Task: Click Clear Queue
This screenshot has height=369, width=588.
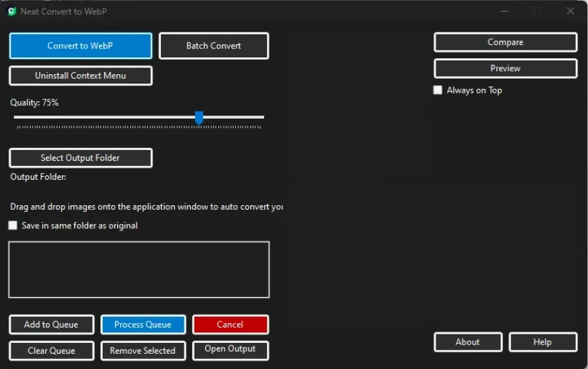Action: point(51,351)
